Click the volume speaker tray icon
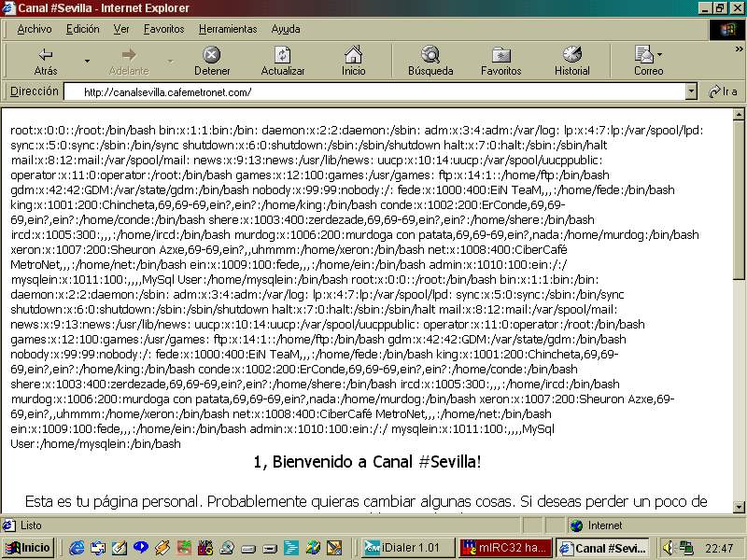Image resolution: width=747 pixels, height=560 pixels. click(669, 548)
